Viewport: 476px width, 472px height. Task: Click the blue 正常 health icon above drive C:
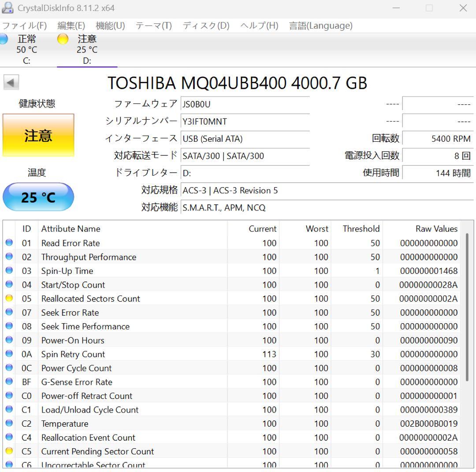pyautogui.click(x=4, y=39)
